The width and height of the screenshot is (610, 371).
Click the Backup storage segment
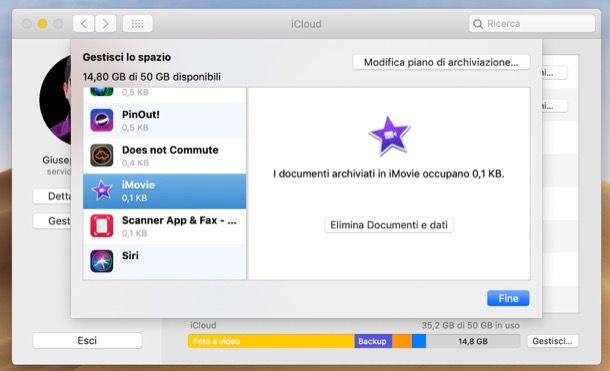coord(373,341)
